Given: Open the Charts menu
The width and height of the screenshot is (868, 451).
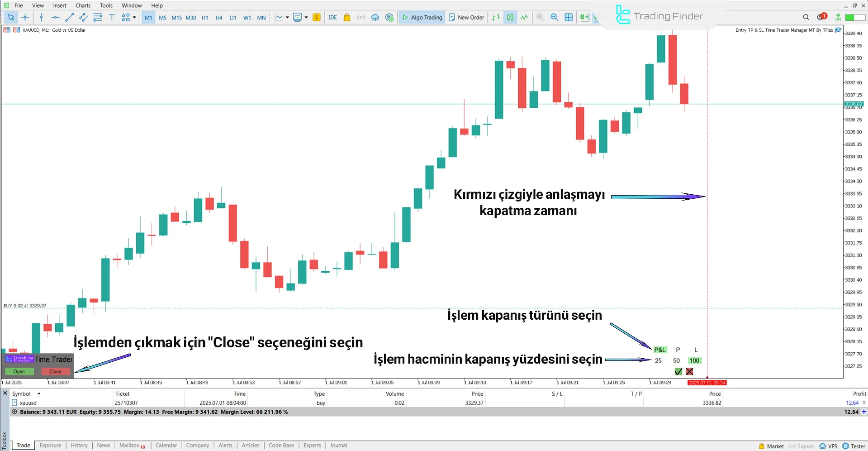Looking at the screenshot, I should [x=83, y=5].
